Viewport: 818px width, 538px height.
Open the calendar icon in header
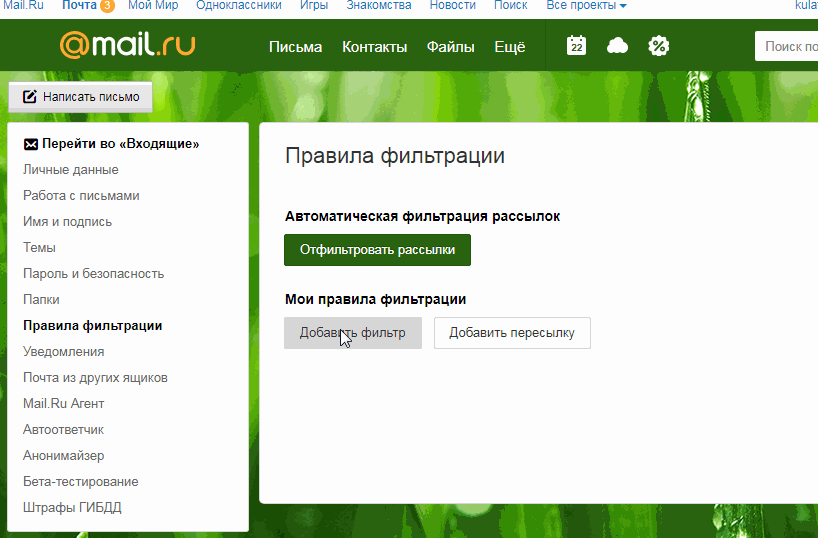tap(577, 46)
